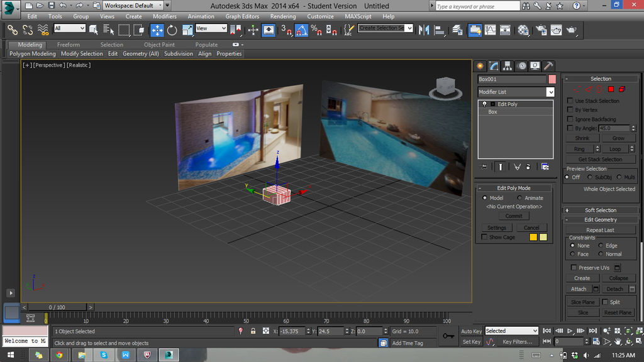Activate the Select and Uniform Scale tool
644x362 pixels.
pos(187,30)
